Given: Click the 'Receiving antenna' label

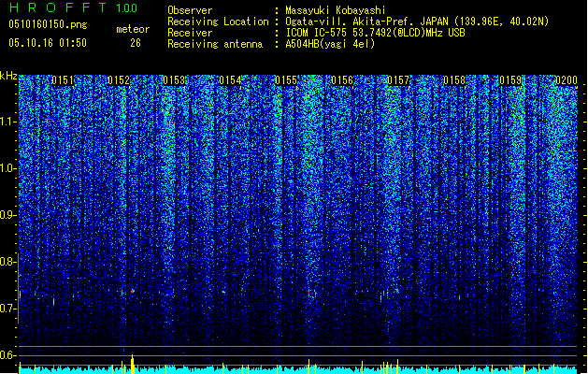Looking at the screenshot, I should (215, 44).
